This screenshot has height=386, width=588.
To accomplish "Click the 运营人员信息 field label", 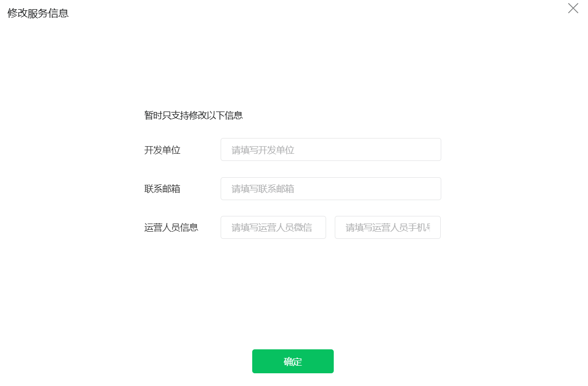I will [x=171, y=228].
